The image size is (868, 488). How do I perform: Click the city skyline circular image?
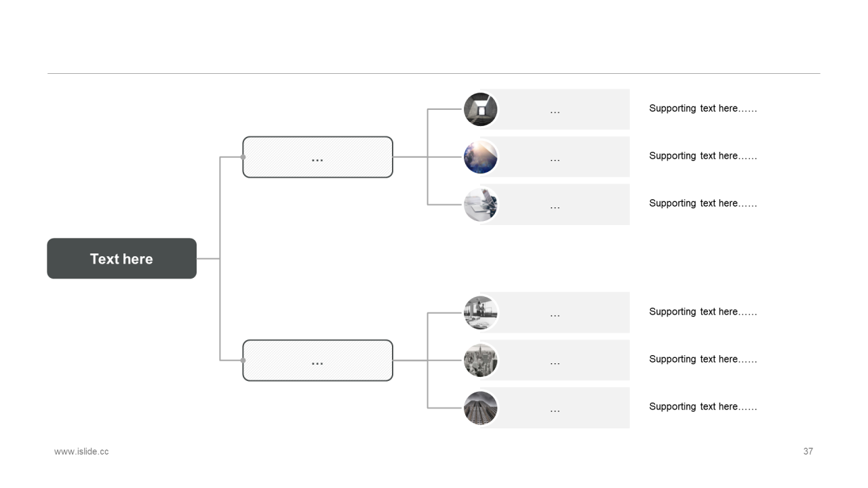(481, 360)
